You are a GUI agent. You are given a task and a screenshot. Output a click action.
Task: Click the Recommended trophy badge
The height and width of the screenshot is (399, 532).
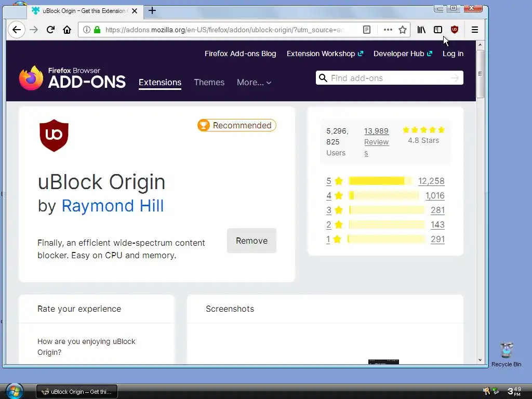[x=237, y=125]
